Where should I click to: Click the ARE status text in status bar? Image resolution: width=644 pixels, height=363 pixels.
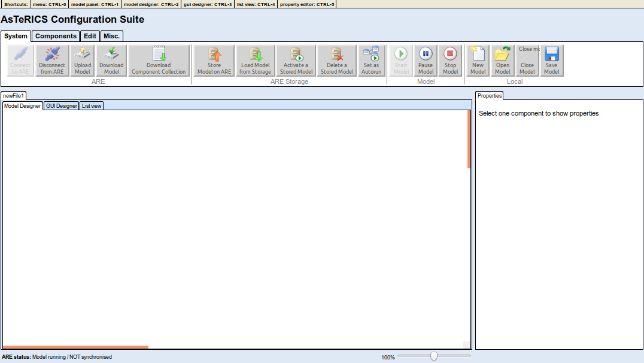[x=57, y=357]
